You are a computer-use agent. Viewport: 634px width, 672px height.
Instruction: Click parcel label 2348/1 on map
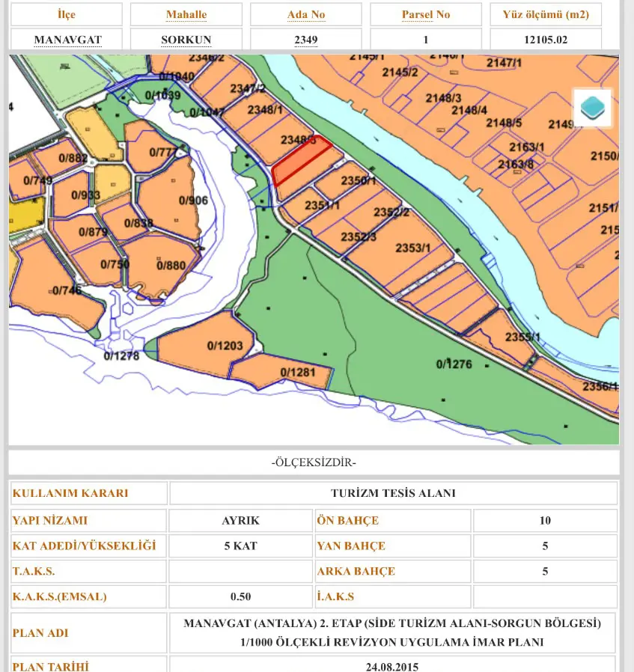click(265, 110)
